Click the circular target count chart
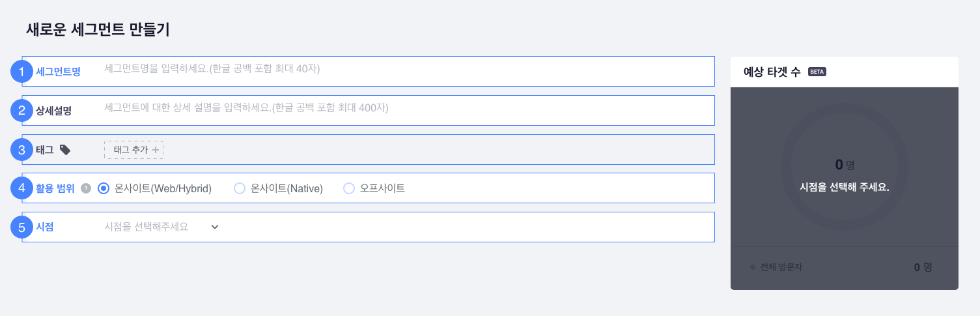 844,166
